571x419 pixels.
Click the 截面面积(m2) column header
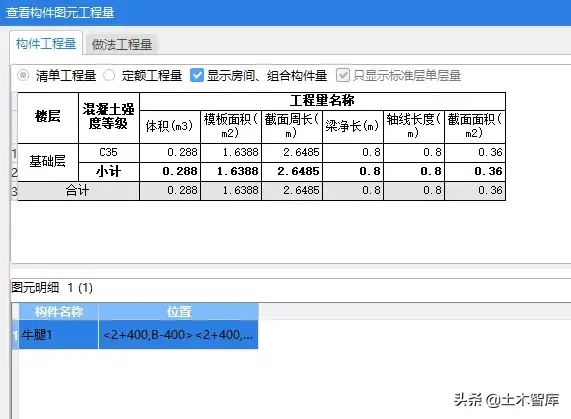tap(475, 127)
